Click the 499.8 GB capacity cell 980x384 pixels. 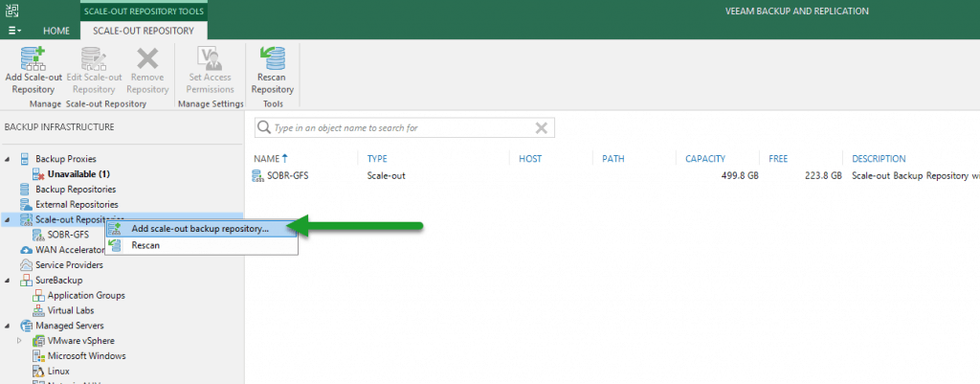pos(740,176)
